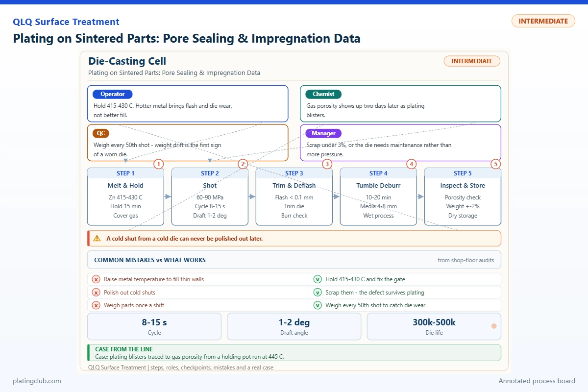Viewport: 588px width, 392px height.
Task: Select the Manager role tag
Action: pos(323,133)
